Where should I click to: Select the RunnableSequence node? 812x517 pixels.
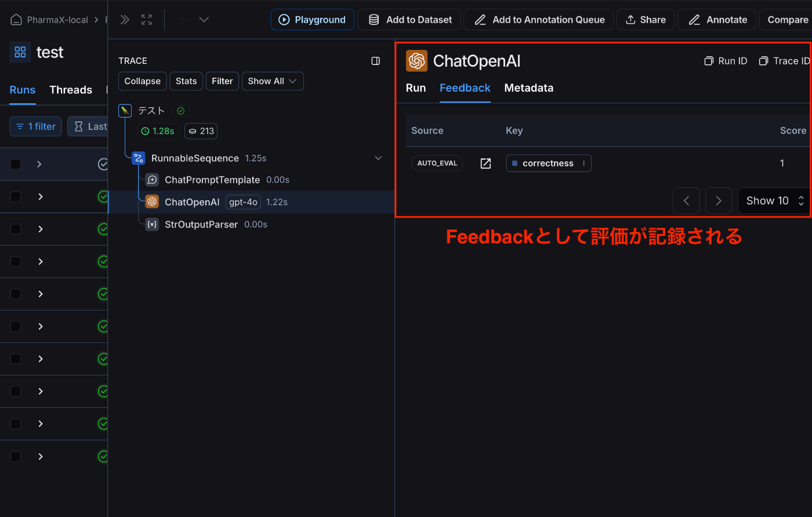(x=195, y=158)
